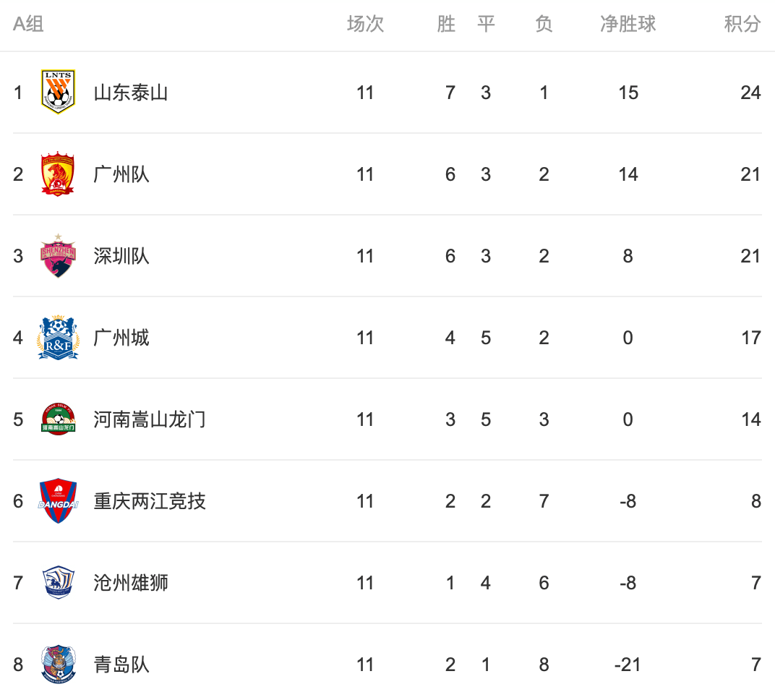This screenshot has height=700, width=775.
Task: Click the 场次 matches played header
Action: pyautogui.click(x=365, y=24)
